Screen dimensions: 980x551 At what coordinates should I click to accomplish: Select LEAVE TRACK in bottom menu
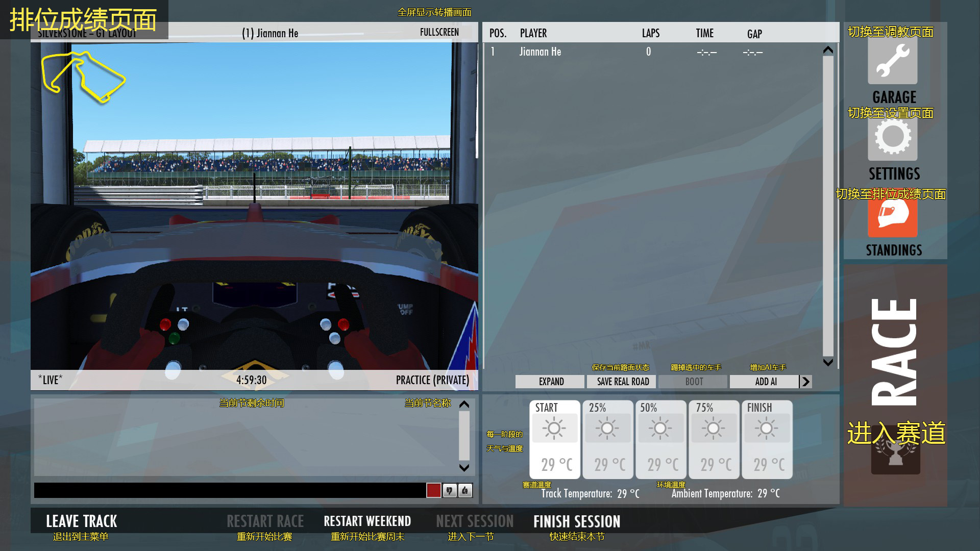click(x=82, y=521)
